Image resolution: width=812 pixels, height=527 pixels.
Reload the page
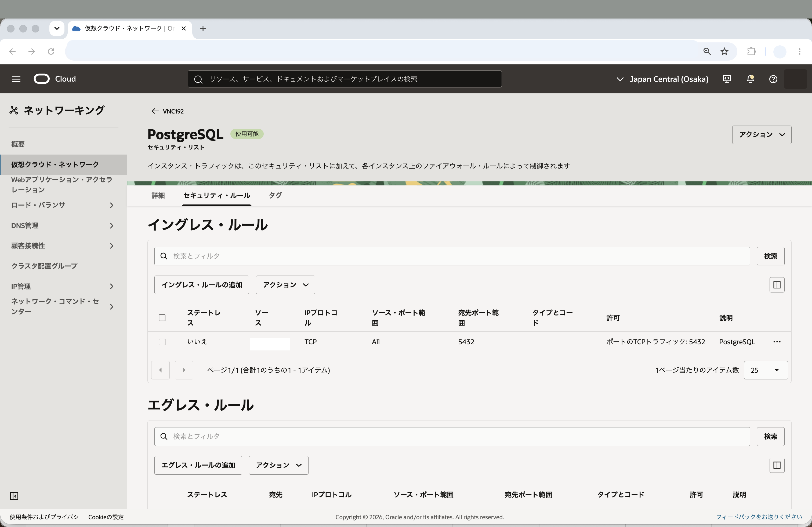[x=51, y=52]
